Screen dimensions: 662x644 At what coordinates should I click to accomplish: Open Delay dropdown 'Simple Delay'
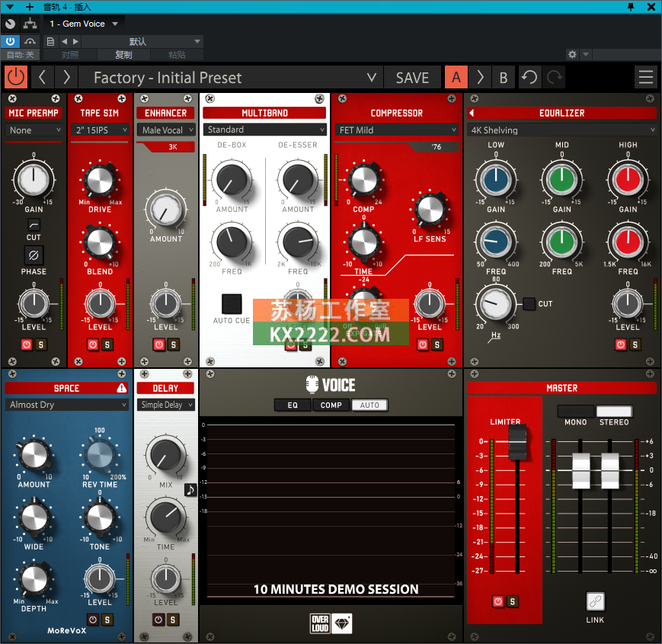click(166, 405)
